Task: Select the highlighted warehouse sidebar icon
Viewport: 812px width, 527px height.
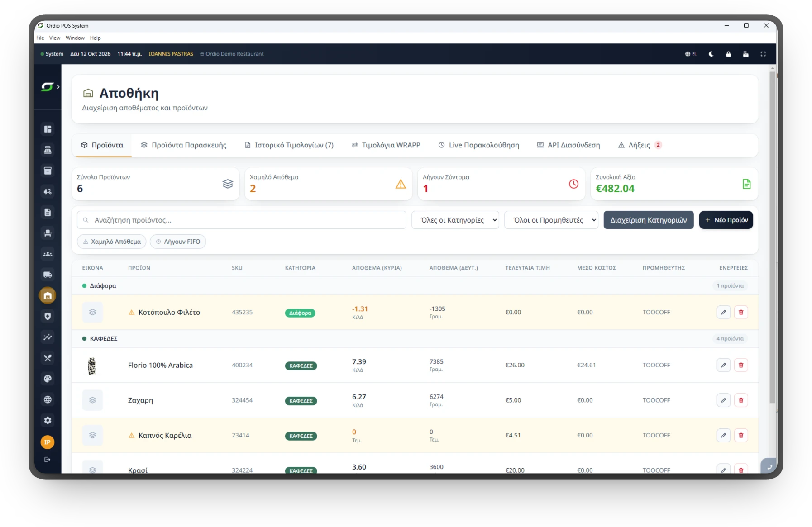Action: [x=48, y=296]
